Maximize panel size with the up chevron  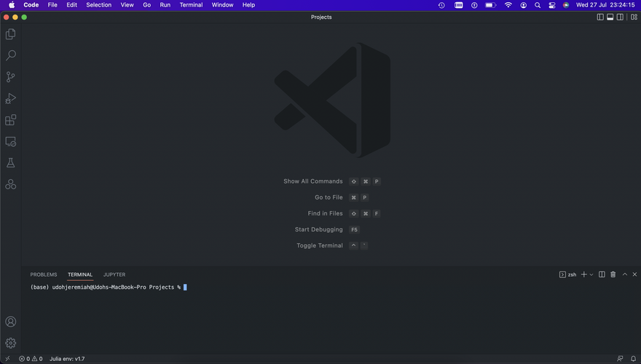point(624,274)
